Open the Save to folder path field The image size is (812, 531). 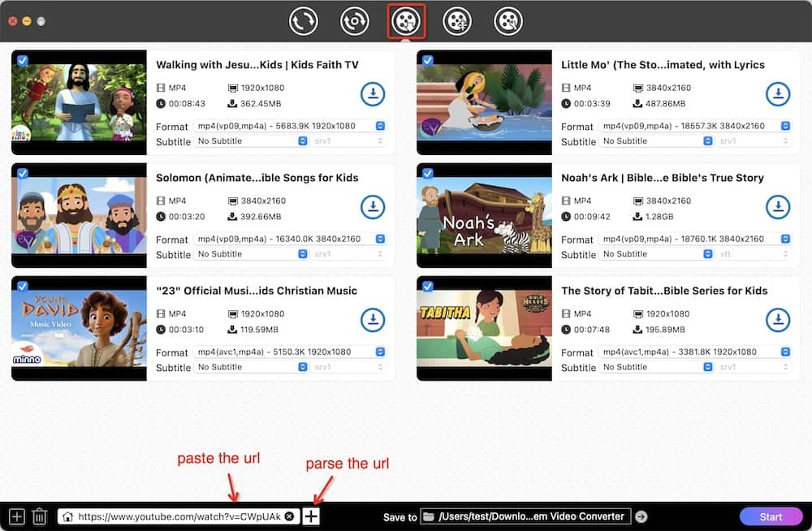525,516
